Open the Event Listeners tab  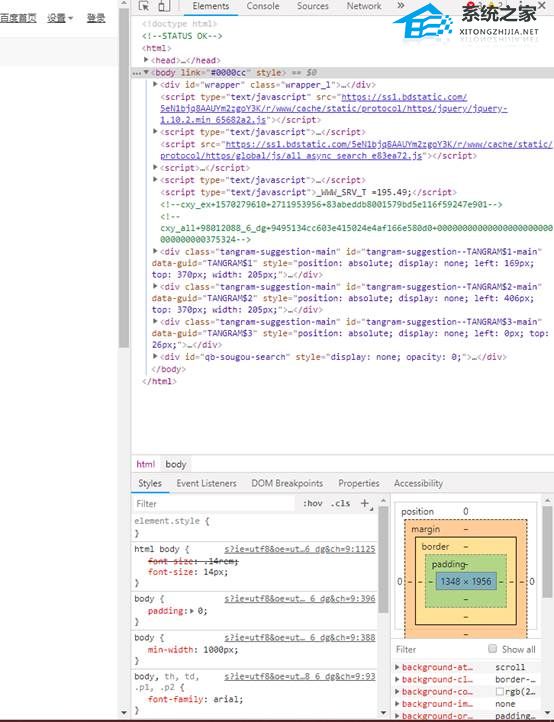tap(206, 483)
